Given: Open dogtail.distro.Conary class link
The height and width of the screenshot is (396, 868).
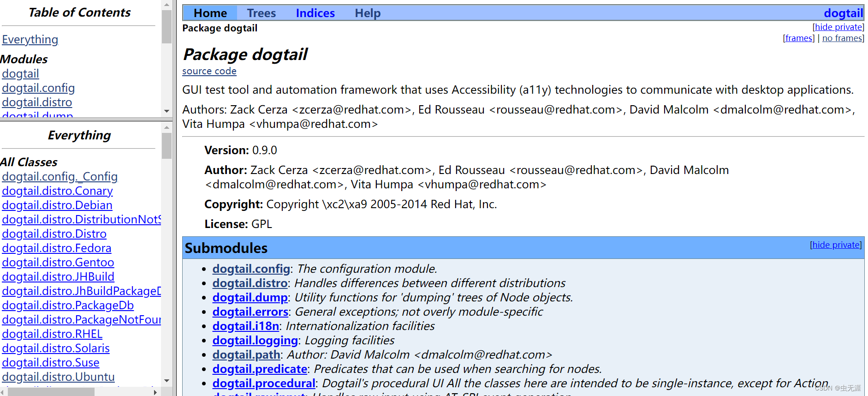Looking at the screenshot, I should 57,191.
